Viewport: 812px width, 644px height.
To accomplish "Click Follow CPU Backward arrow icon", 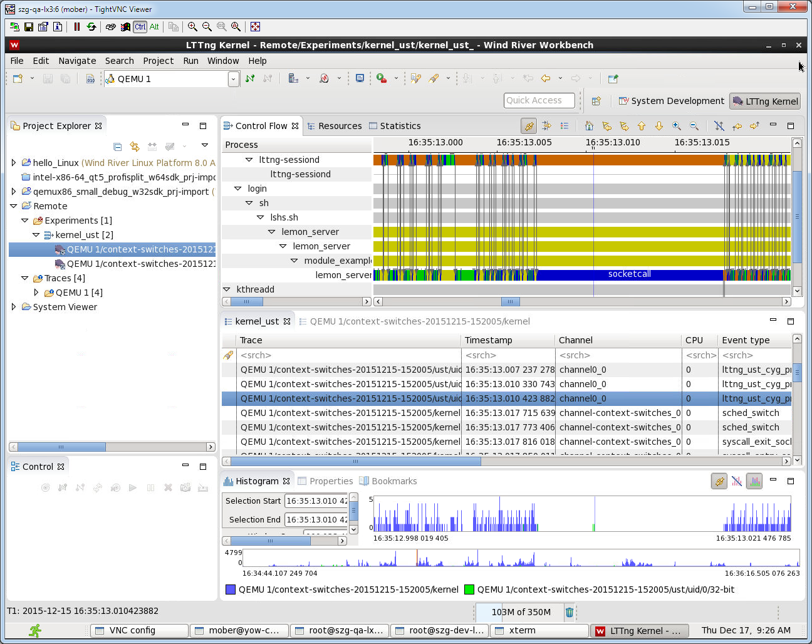I will point(737,126).
